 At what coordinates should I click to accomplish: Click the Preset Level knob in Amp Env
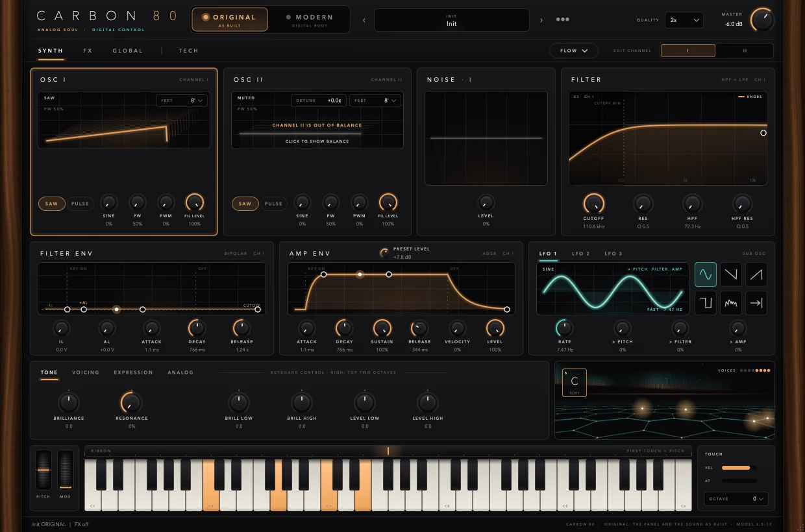(384, 252)
